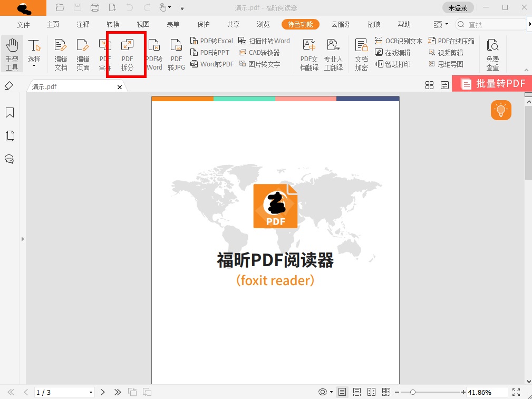Select the Hand tool (手型工具)
The width and height of the screenshot is (532, 399).
(x=12, y=54)
